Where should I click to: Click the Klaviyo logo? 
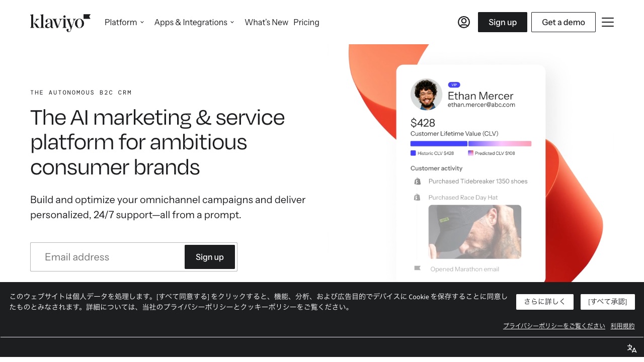click(x=60, y=23)
